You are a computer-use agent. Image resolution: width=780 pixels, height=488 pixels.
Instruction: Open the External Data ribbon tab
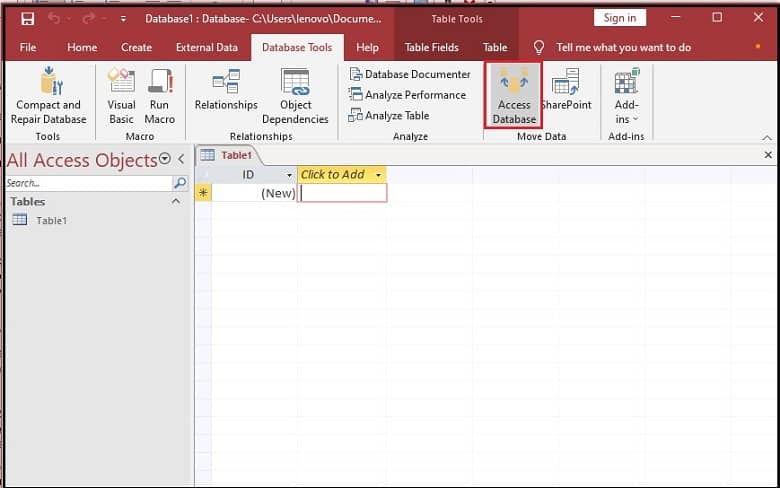tap(206, 47)
